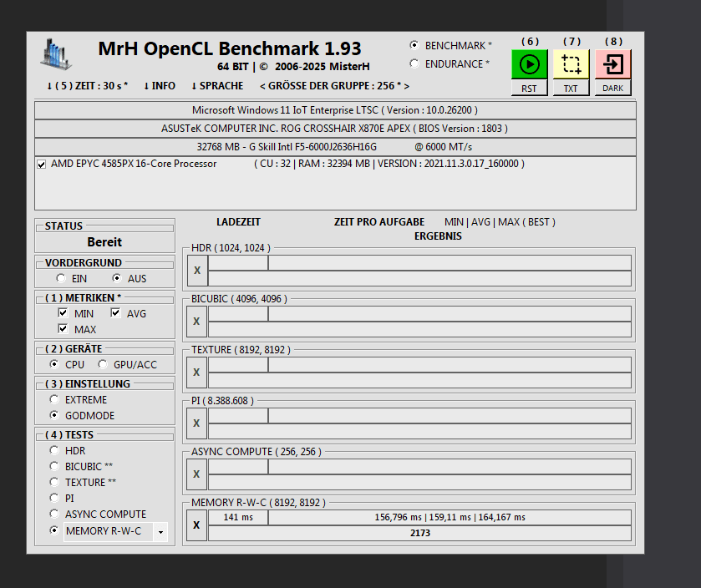Open the MEMORY R-W-C dropdown arrow
The width and height of the screenshot is (701, 588).
[x=160, y=532]
